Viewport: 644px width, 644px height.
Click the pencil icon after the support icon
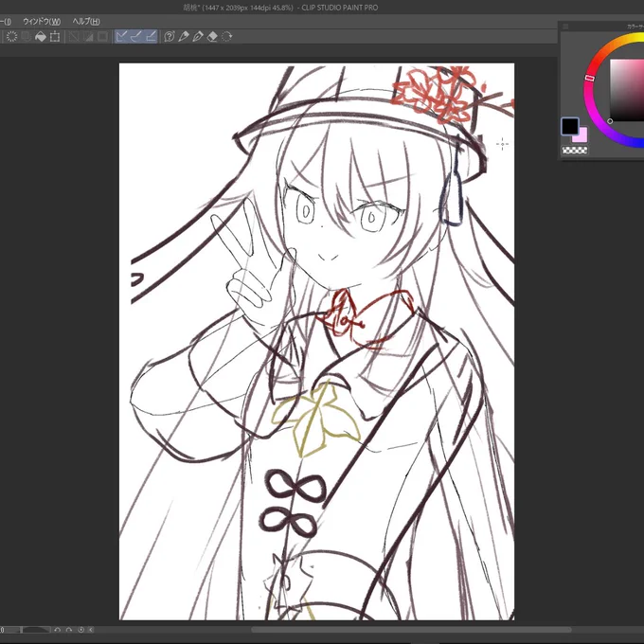(184, 37)
